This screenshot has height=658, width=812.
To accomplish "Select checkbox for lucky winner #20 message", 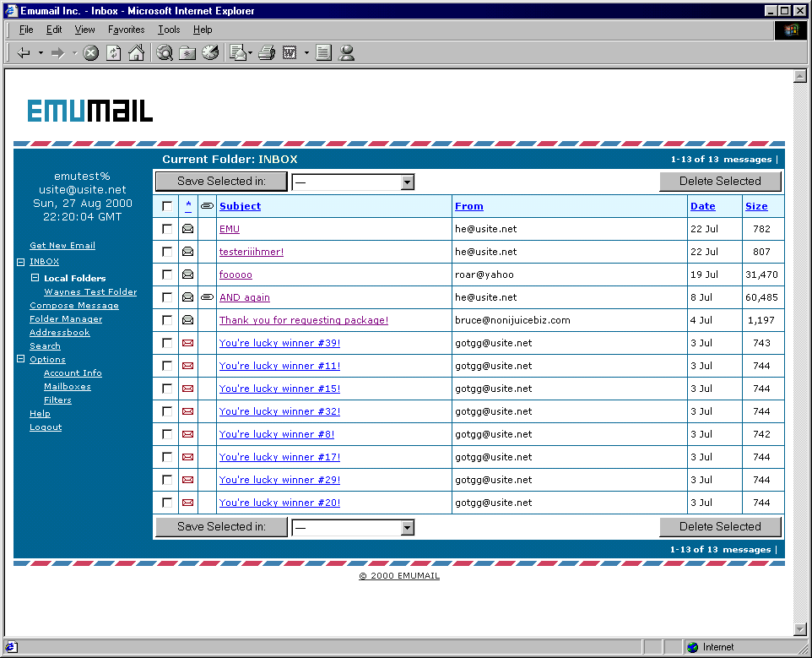I will 166,503.
